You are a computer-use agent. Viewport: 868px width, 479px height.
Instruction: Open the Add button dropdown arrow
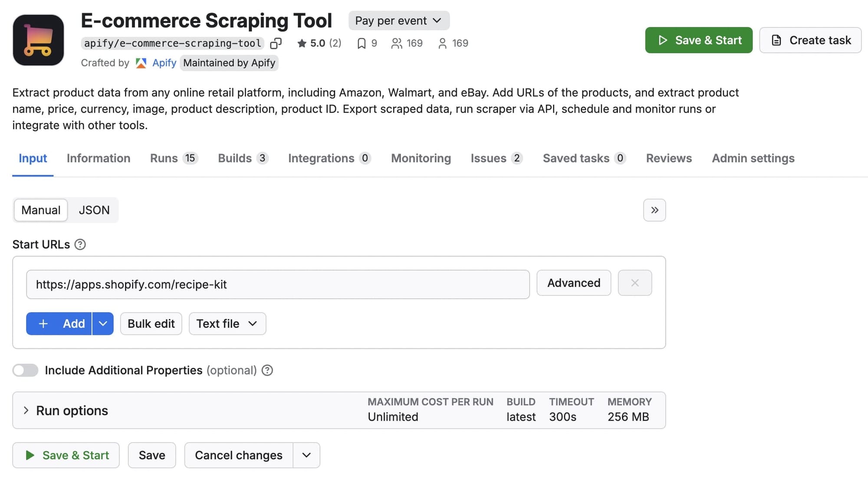[103, 323]
